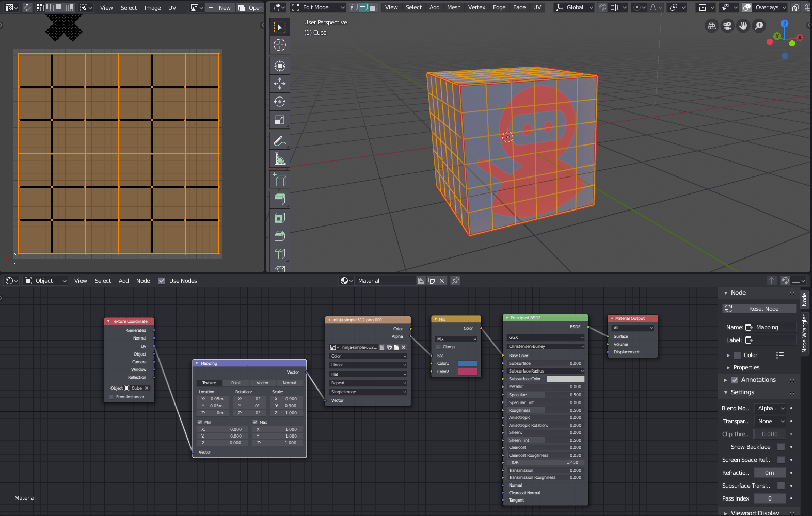
Task: Collapse the Settings panel section
Action: point(742,392)
